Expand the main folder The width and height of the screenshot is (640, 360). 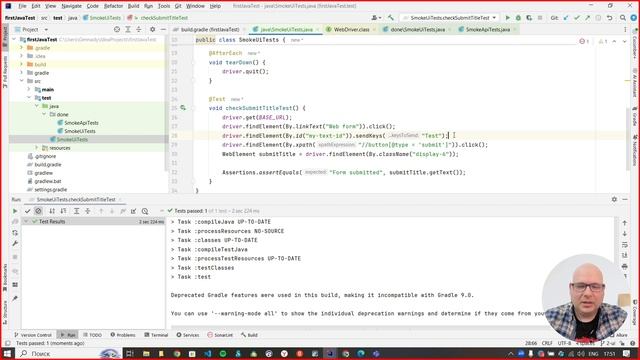[x=29, y=89]
